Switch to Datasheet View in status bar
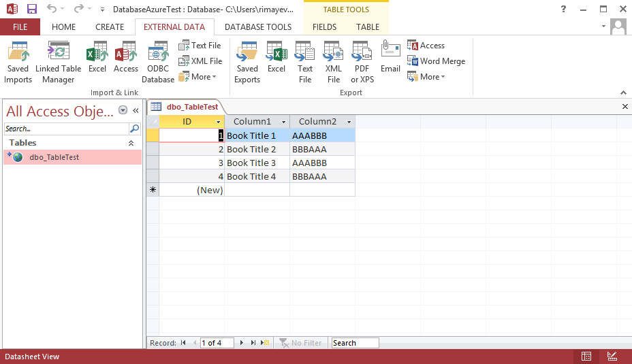The height and width of the screenshot is (364, 632). (586, 357)
